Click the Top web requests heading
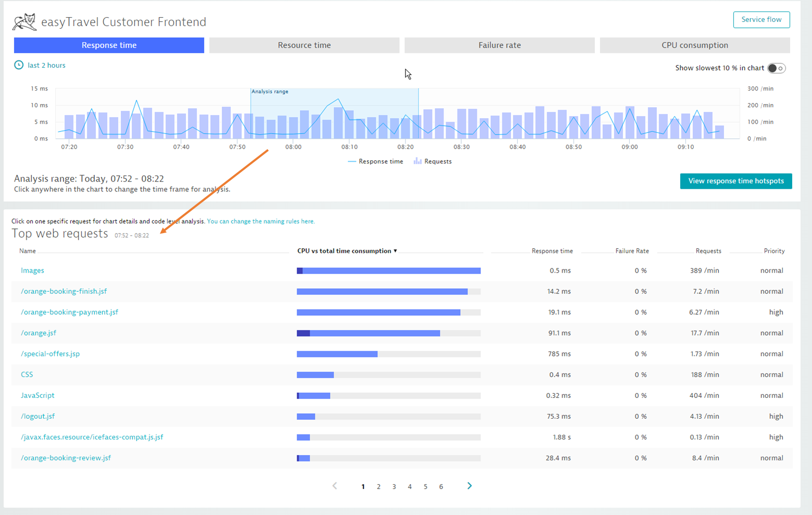This screenshot has height=515, width=812. [60, 234]
